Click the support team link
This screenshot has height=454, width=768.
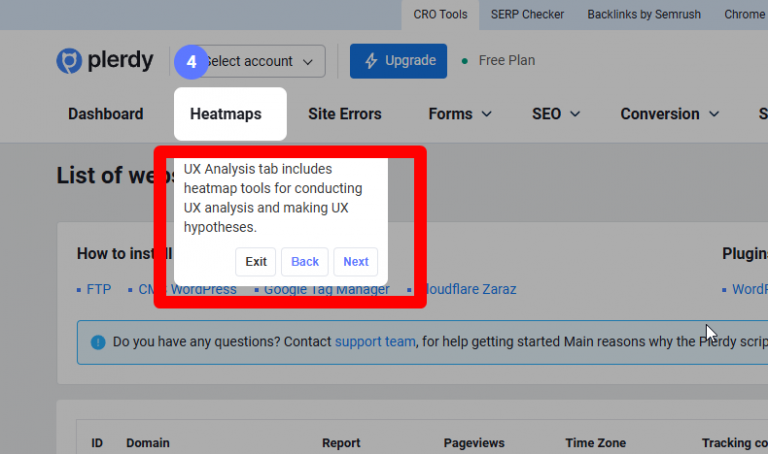(x=375, y=341)
